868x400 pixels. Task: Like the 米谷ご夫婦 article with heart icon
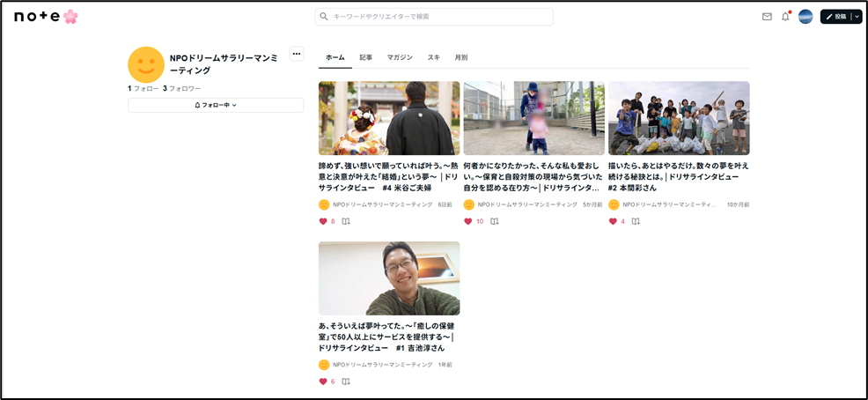[323, 221]
